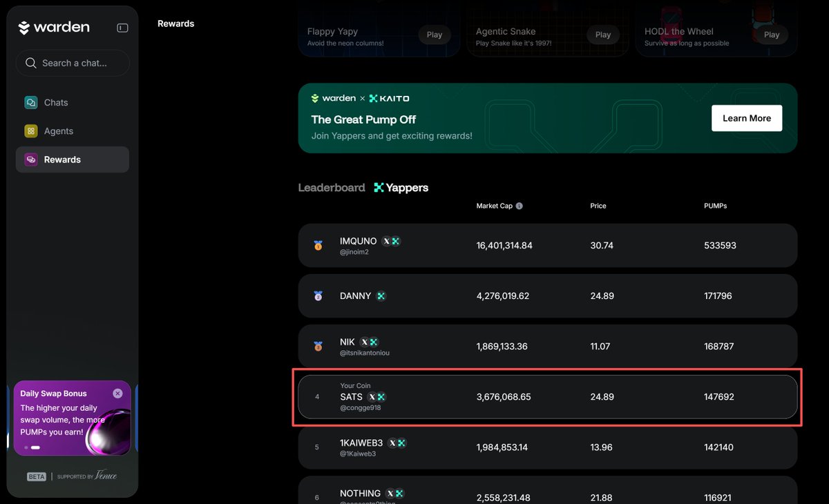Screen dimensions: 829x504
Task: Click the Rewards page heading
Action: click(176, 23)
